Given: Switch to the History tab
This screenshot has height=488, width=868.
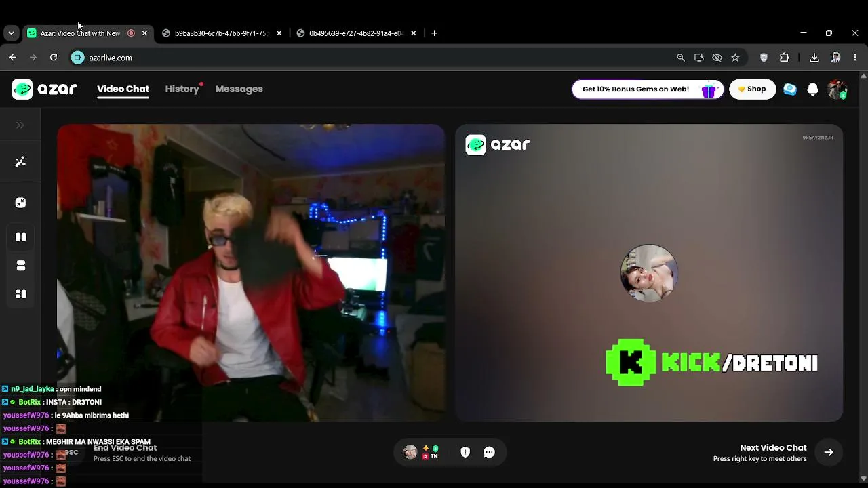Looking at the screenshot, I should coord(182,89).
